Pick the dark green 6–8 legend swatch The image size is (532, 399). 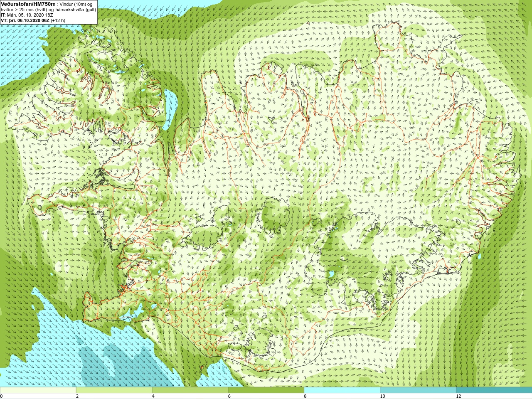coord(266,390)
